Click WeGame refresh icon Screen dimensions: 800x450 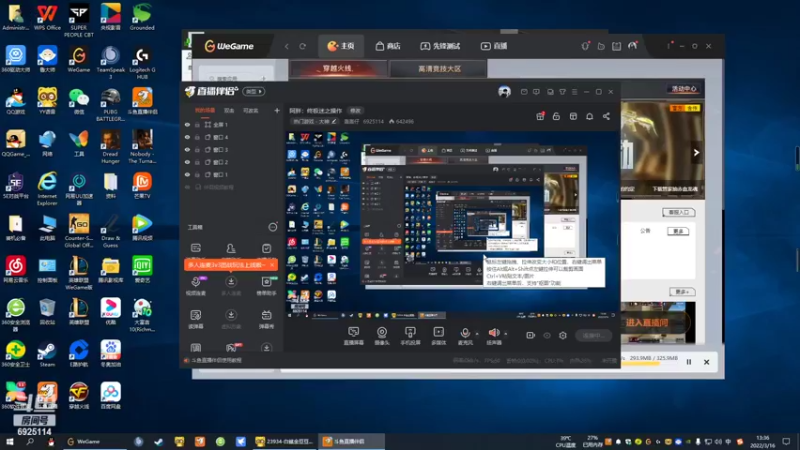point(303,46)
